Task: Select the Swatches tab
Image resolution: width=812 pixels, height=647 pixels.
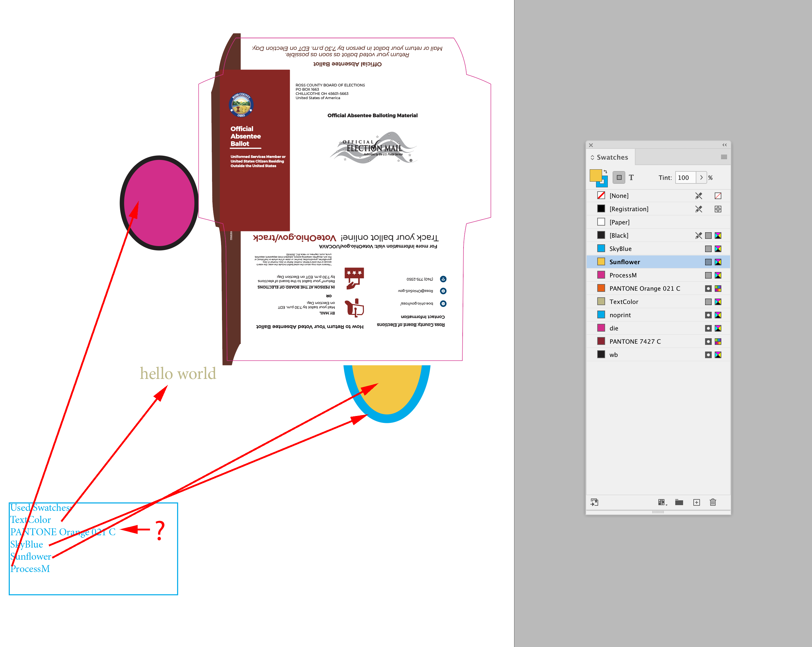Action: coord(613,157)
